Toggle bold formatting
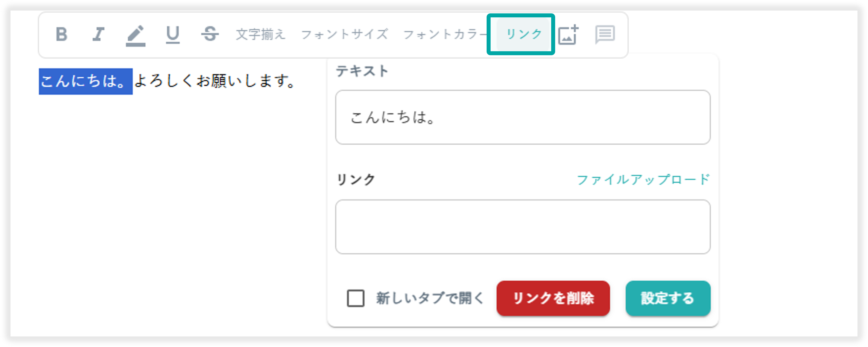The image size is (868, 347). point(62,34)
